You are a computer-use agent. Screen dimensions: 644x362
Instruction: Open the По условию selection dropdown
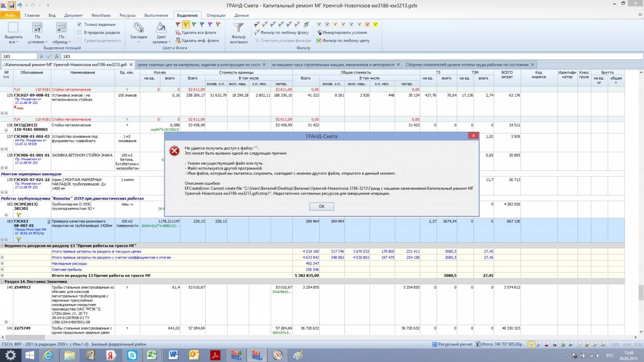click(x=37, y=40)
